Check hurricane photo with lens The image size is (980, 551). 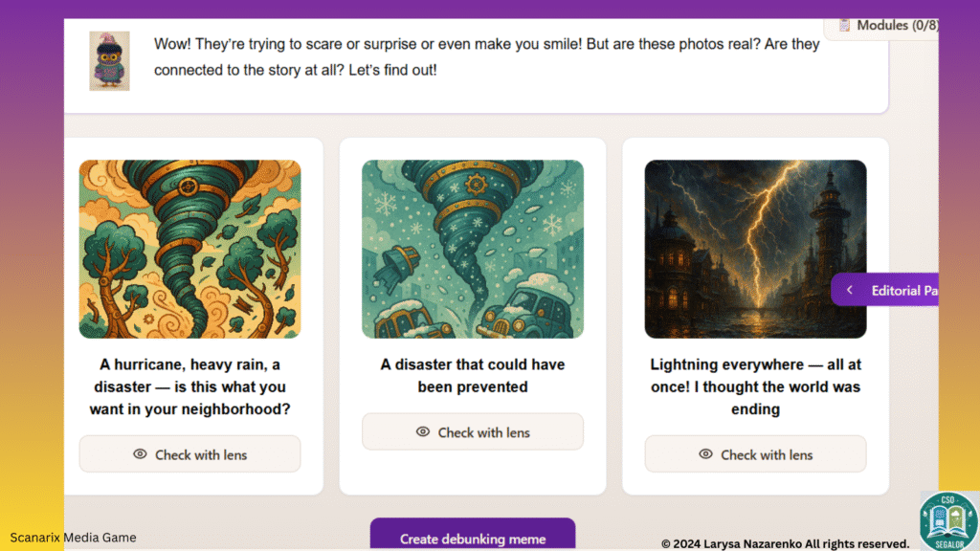point(189,454)
